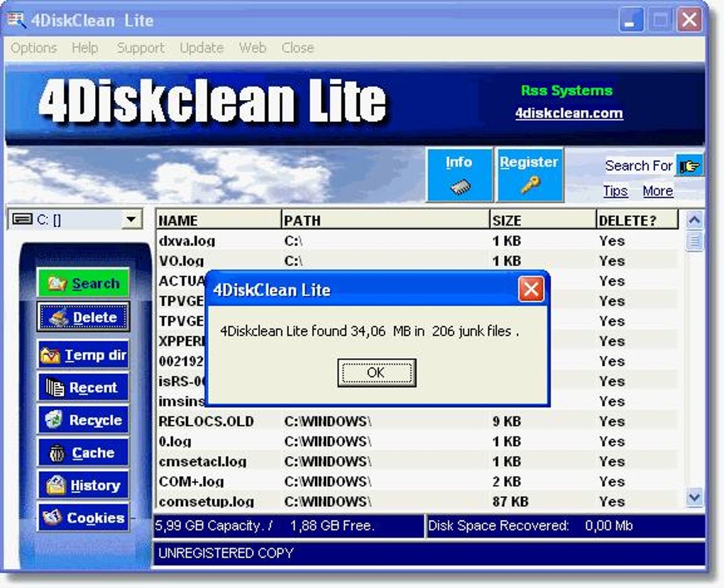The width and height of the screenshot is (724, 588).
Task: Sort by the PATH column header
Action: [385, 220]
